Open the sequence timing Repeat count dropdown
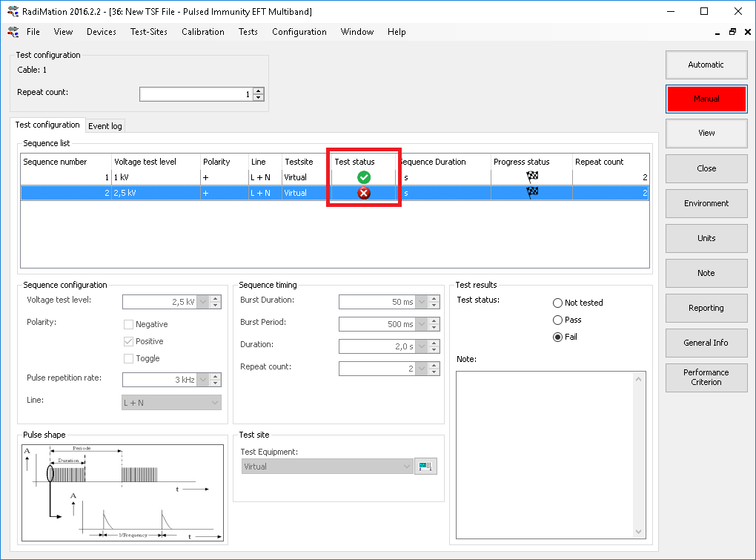Viewport: 756px width, 560px height. [x=422, y=369]
